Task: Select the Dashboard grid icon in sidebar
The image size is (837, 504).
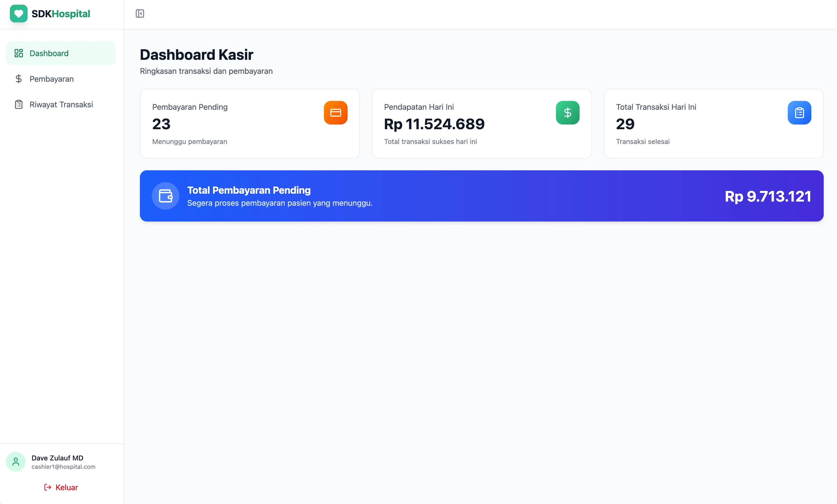Action: tap(19, 53)
